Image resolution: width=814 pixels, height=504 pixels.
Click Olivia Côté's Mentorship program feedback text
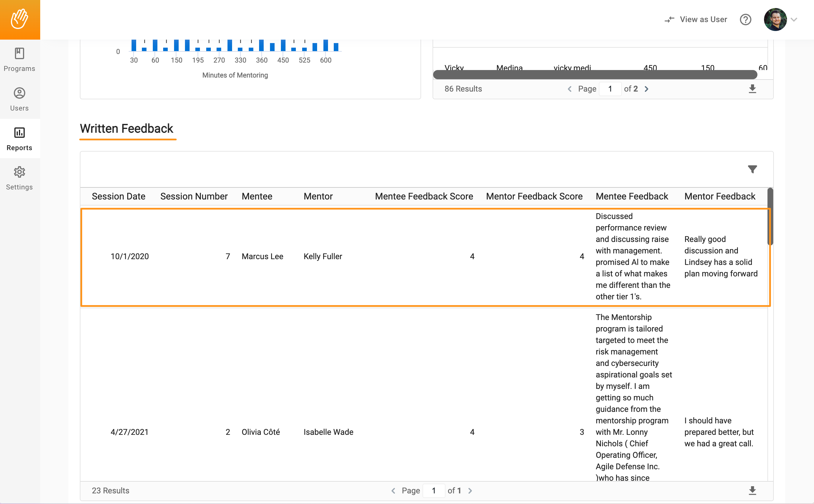point(634,397)
